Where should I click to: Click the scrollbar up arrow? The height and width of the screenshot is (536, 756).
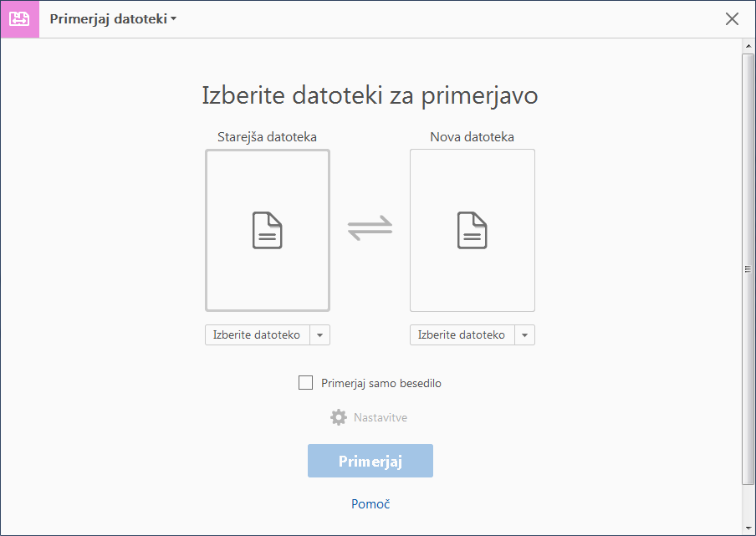point(748,47)
